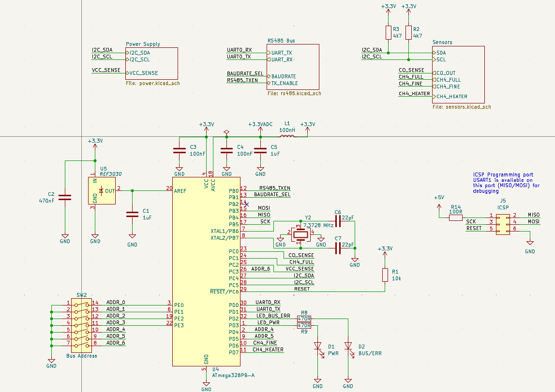Open the Power Supply hierarchical sheet
555x392 pixels.
coord(151,63)
